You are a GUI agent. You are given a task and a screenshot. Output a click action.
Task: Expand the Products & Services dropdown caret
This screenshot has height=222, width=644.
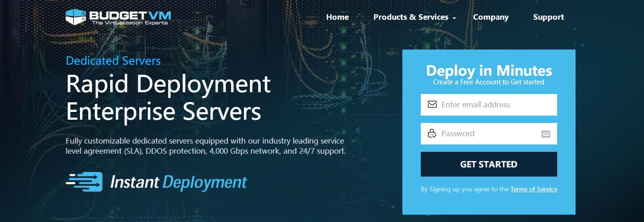(454, 18)
